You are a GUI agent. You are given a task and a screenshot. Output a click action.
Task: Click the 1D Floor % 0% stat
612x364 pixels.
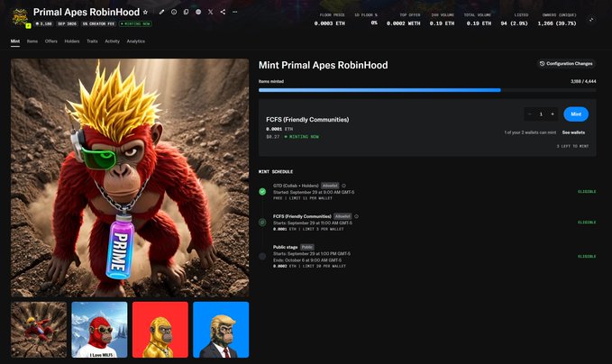(x=366, y=20)
